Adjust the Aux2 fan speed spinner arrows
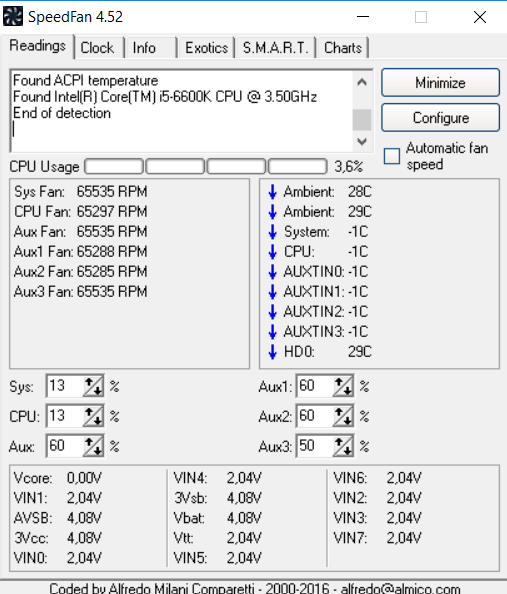 pos(343,416)
